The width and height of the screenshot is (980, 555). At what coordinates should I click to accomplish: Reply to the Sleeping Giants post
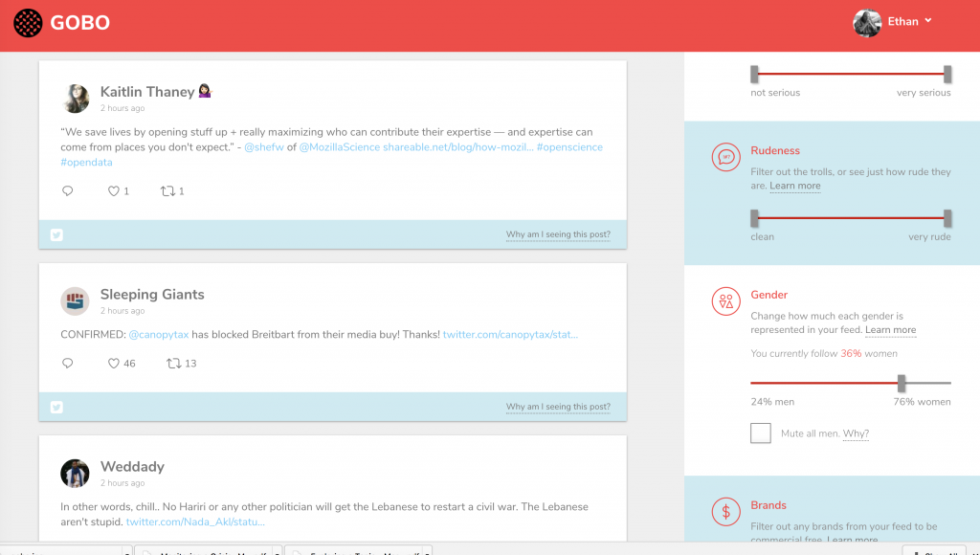[x=68, y=363]
